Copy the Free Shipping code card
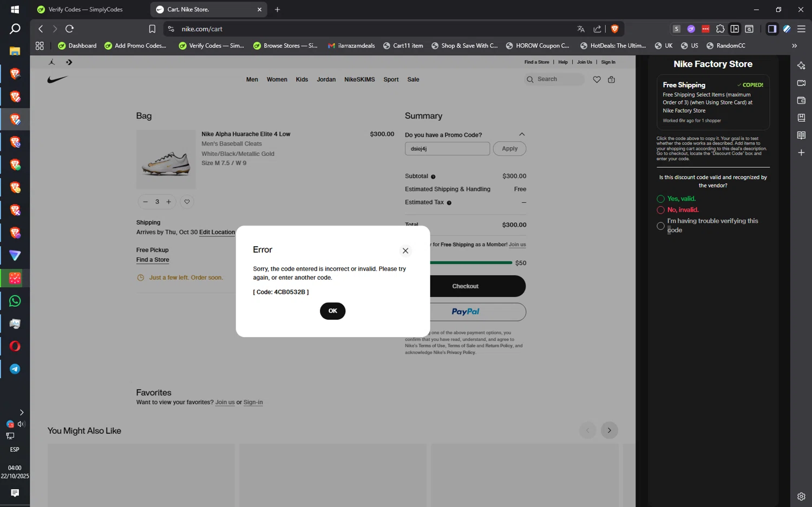 [713, 102]
